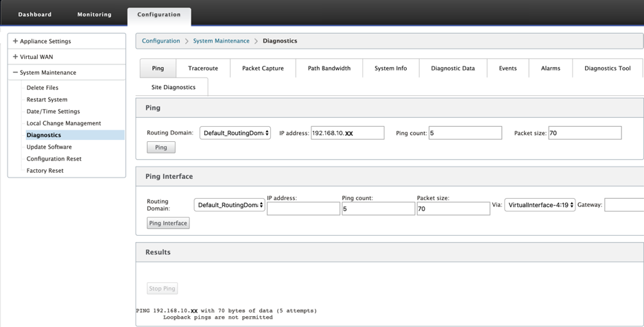Open the Diagnostic Data tab
Screen dimensions: 644x327
(453, 68)
